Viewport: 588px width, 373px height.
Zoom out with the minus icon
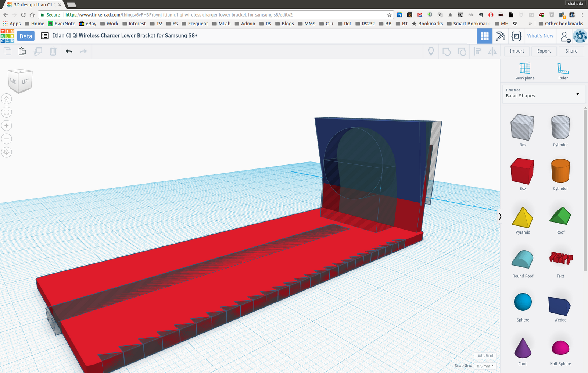(x=7, y=139)
